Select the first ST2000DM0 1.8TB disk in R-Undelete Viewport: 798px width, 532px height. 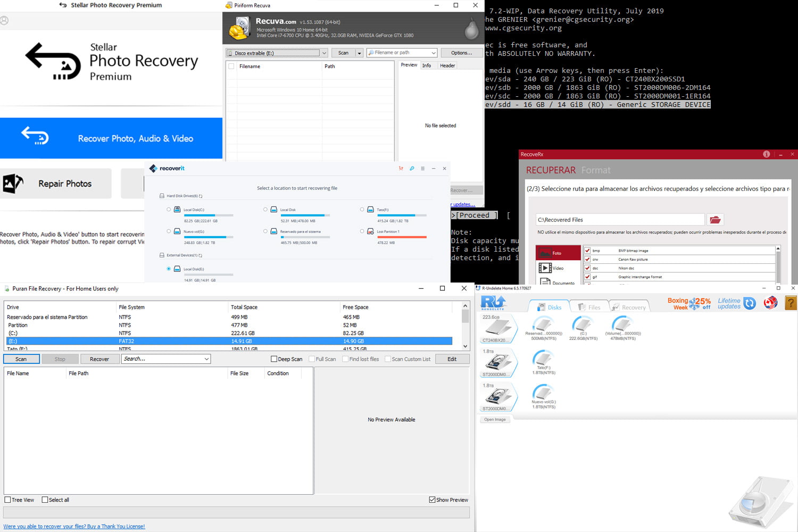pos(498,363)
